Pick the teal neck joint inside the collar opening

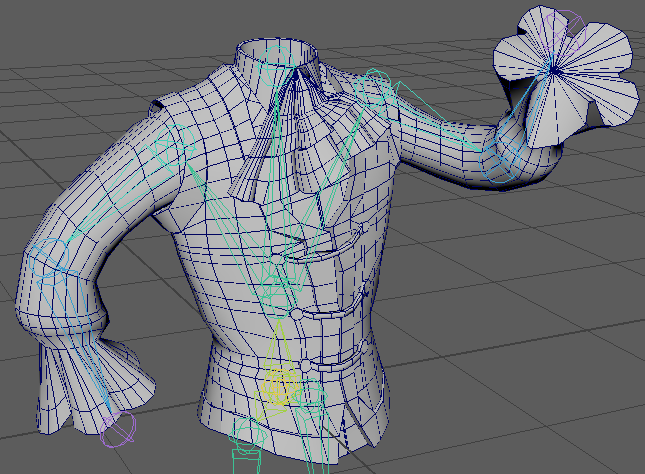[x=275, y=65]
